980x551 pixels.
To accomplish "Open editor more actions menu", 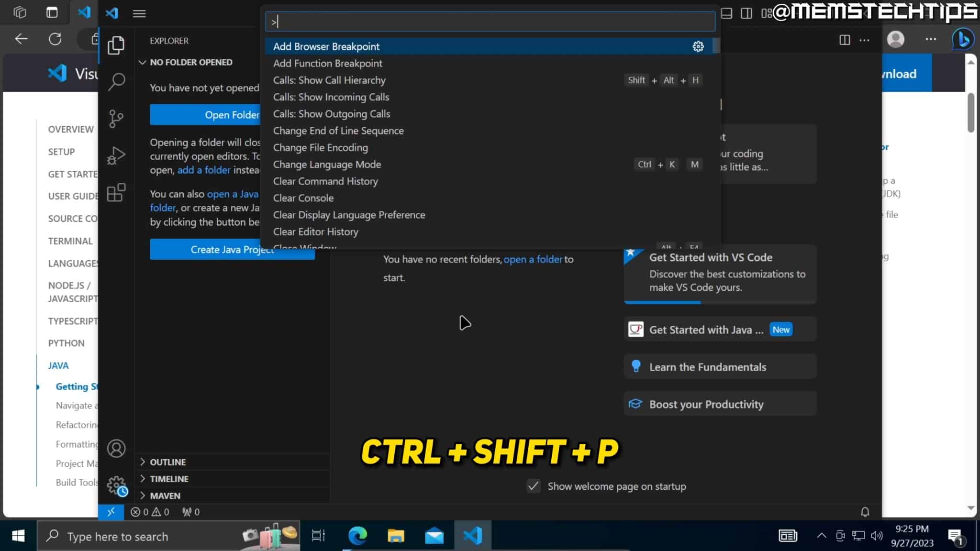I will tap(864, 40).
